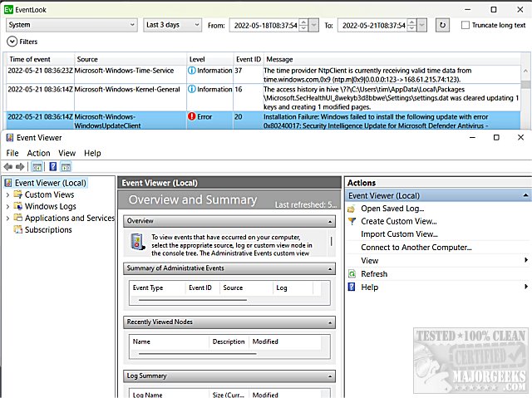Click the Forward arrow in Event Viewer toolbar
532x398 pixels.
pyautogui.click(x=20, y=167)
